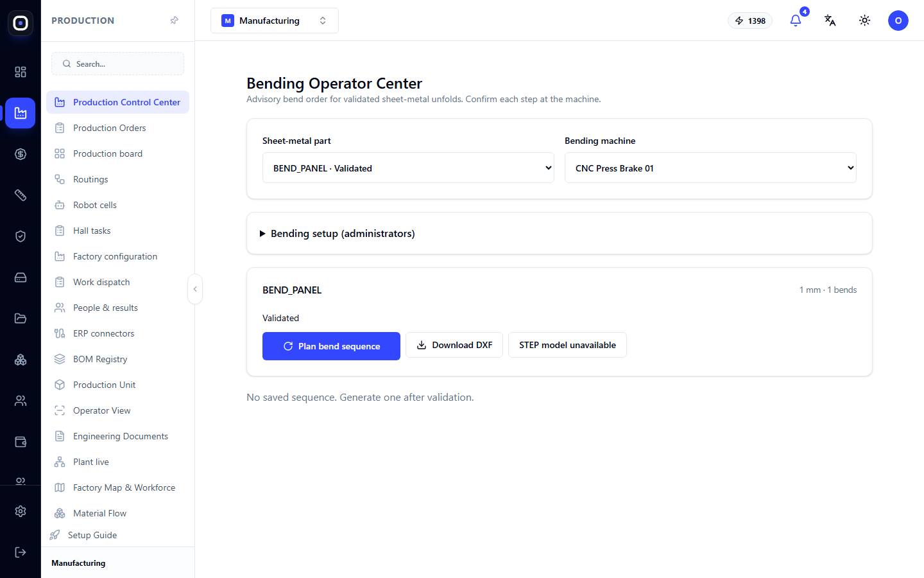Image resolution: width=924 pixels, height=578 pixels.
Task: Open the settings gear in the rail
Action: [x=21, y=511]
